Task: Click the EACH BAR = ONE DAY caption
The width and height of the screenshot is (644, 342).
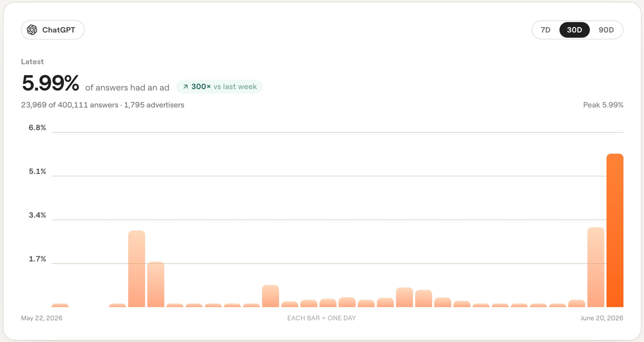Action: click(x=321, y=318)
